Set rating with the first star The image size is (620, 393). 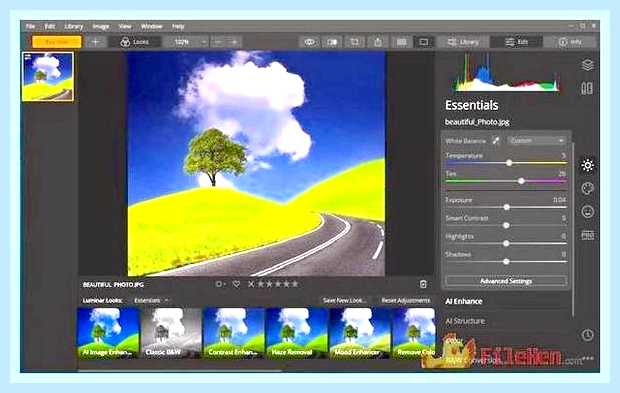pos(261,284)
